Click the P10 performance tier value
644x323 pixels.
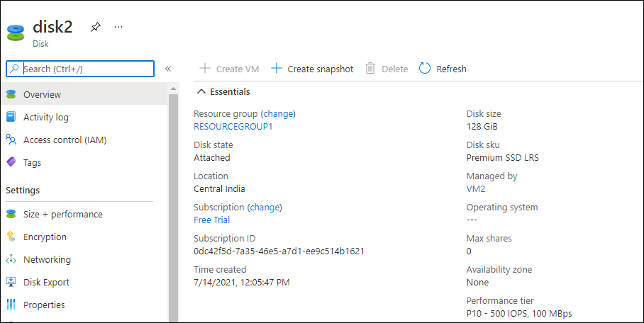(519, 314)
